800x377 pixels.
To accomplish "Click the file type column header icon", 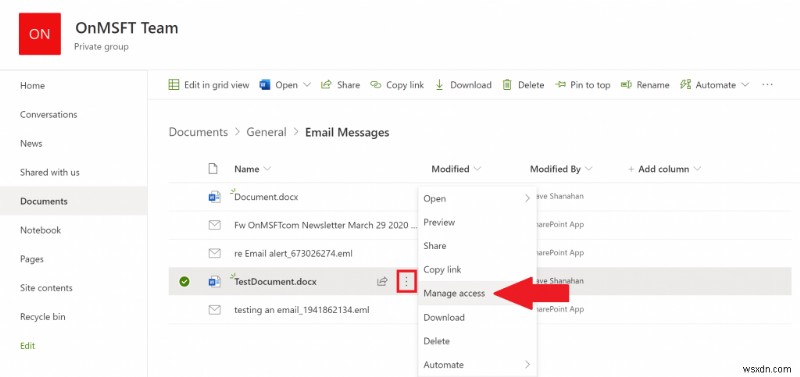I will coord(213,169).
